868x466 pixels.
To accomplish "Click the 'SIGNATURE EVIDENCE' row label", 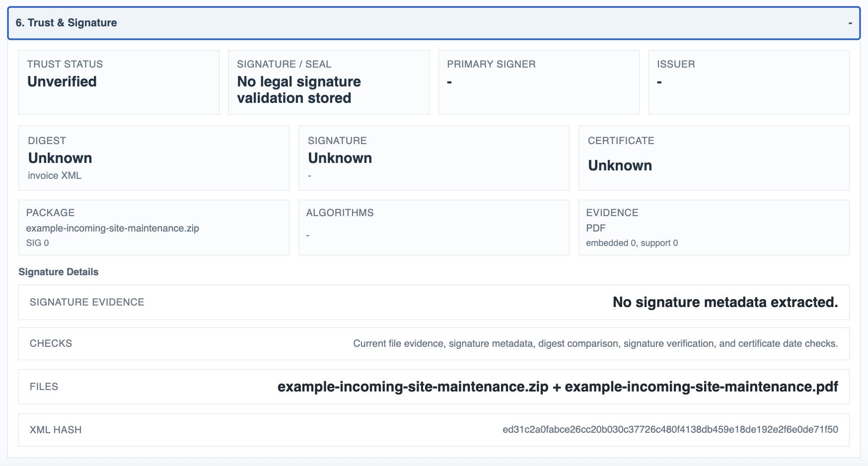I will pos(87,302).
